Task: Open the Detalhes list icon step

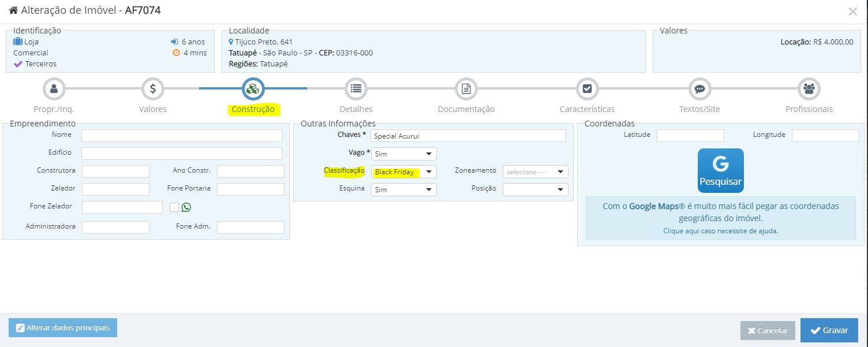Action: pos(356,89)
